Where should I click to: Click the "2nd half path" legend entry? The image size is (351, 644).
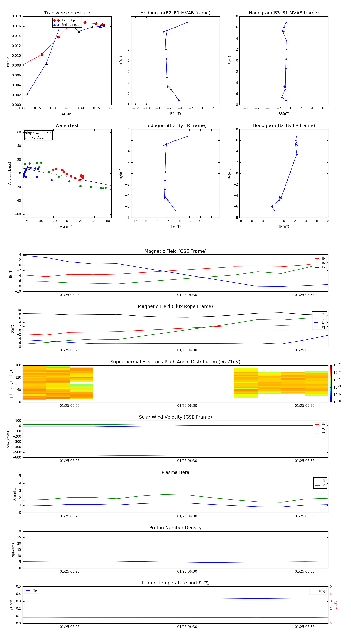[67, 25]
